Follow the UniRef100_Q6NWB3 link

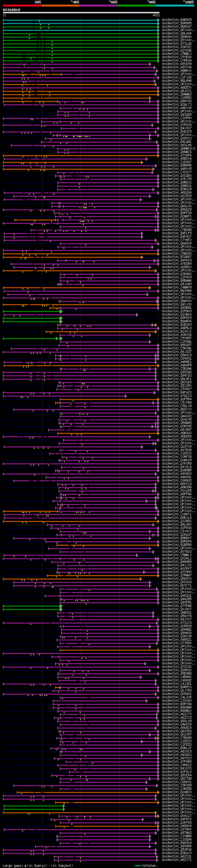pos(177,94)
